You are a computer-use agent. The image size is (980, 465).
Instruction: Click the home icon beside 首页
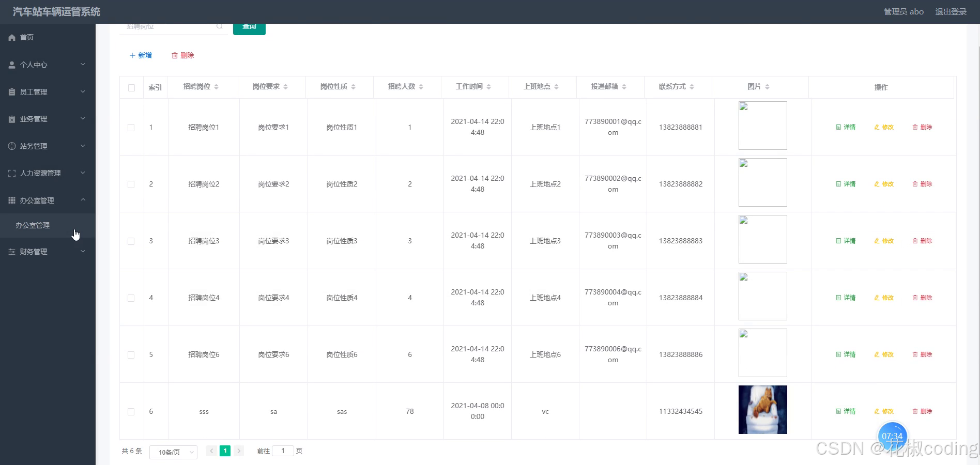click(12, 38)
